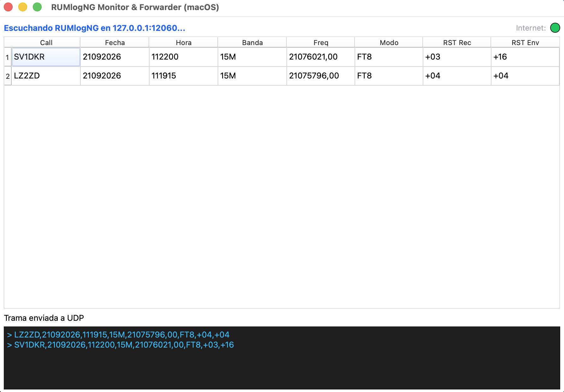Select the SV1DKR callsign cell

(x=46, y=57)
